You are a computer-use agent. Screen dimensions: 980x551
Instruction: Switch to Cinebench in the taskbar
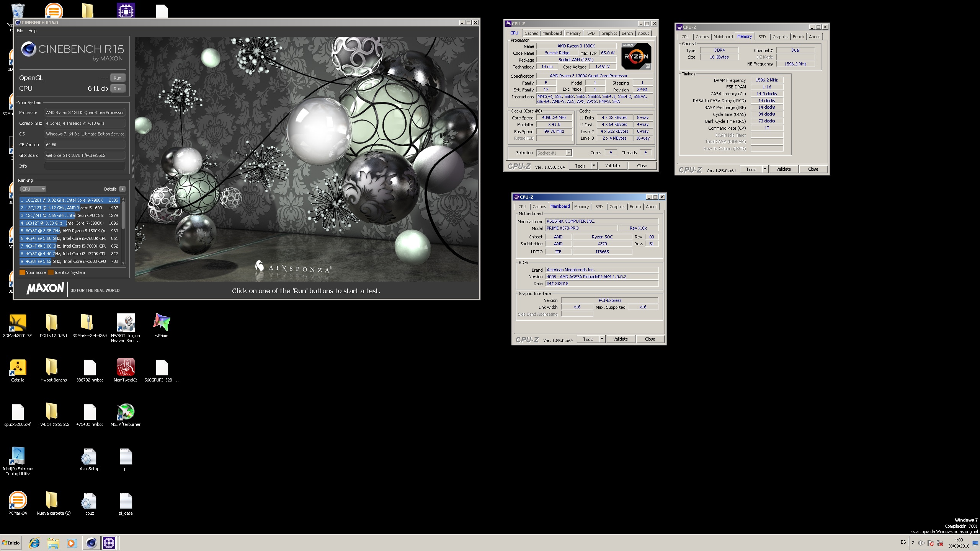tap(91, 543)
